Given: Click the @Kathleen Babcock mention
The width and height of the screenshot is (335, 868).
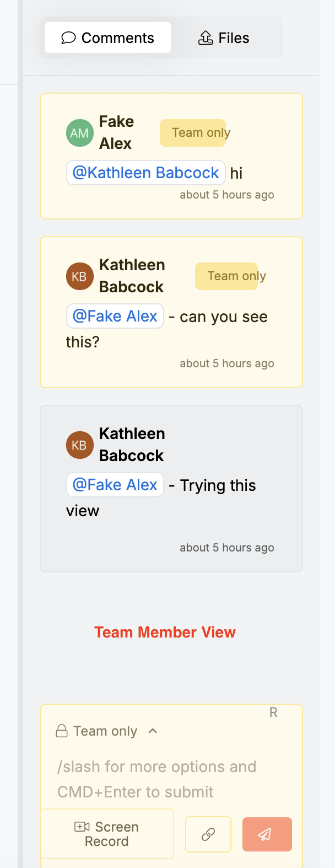Looking at the screenshot, I should pyautogui.click(x=146, y=173).
